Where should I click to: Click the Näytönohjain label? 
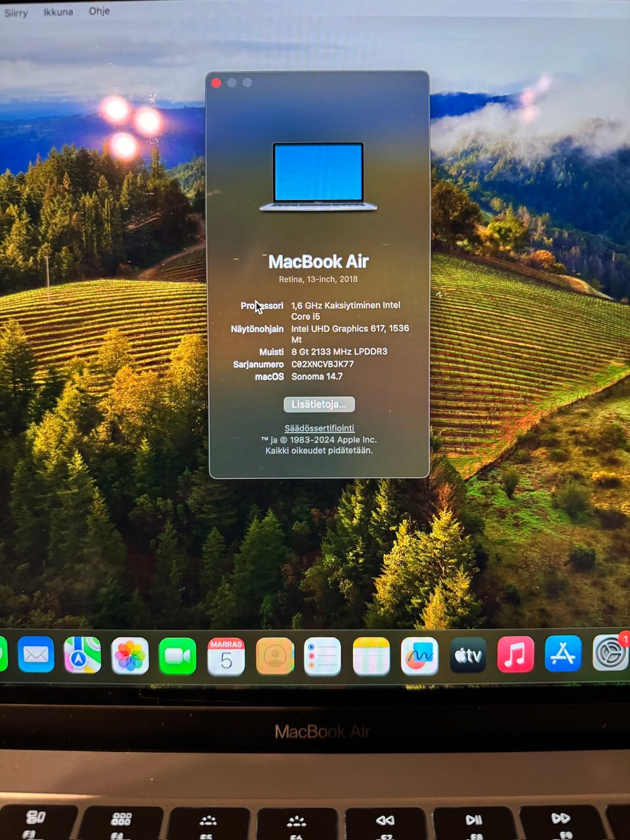coord(257,329)
